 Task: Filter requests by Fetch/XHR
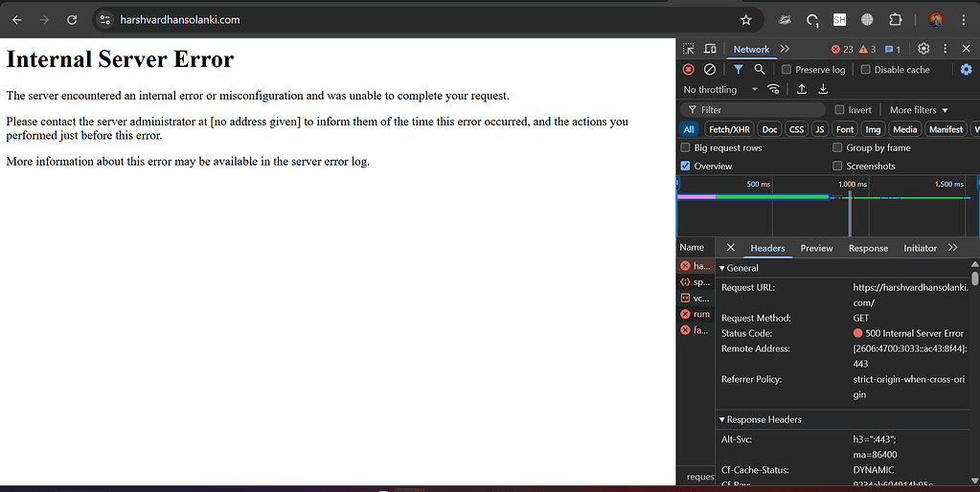[729, 129]
